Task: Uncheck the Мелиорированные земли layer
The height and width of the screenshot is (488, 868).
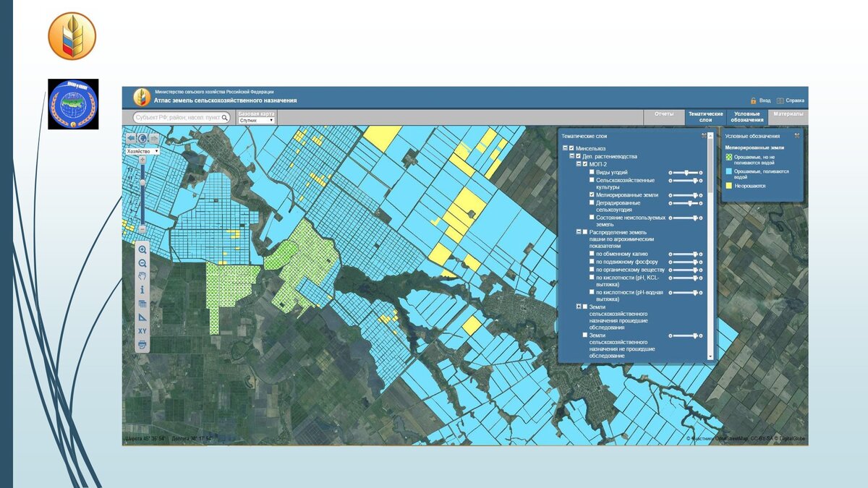Action: click(592, 195)
